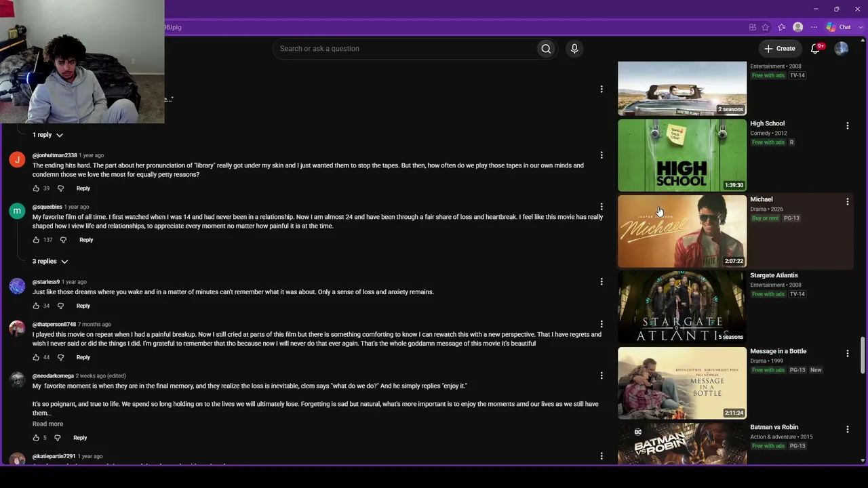Click the profile avatar of @starless9

click(x=17, y=285)
